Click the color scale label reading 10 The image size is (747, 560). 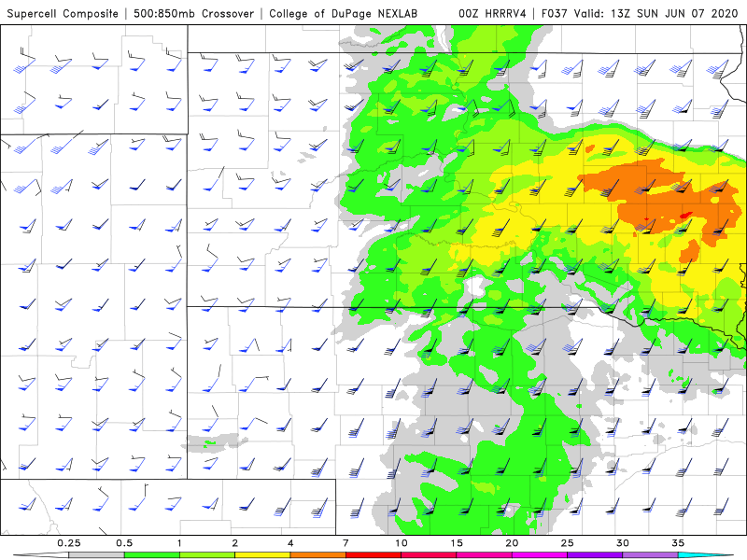point(402,543)
